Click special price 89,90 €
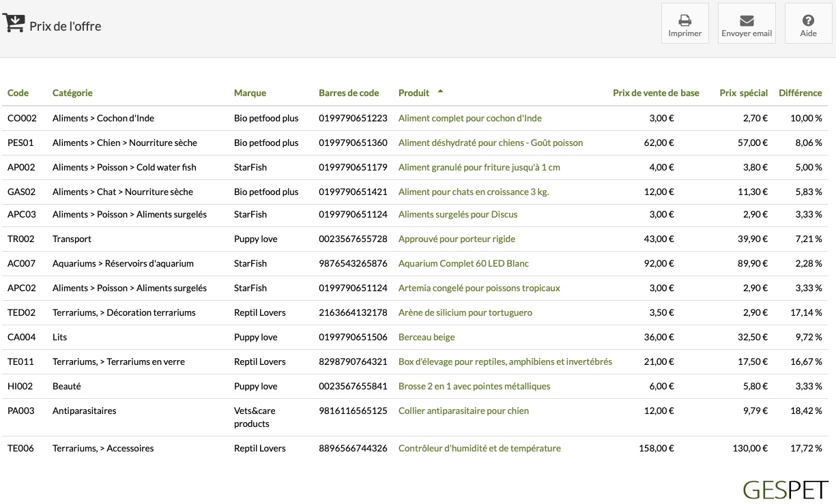The width and height of the screenshot is (836, 504). click(x=753, y=263)
